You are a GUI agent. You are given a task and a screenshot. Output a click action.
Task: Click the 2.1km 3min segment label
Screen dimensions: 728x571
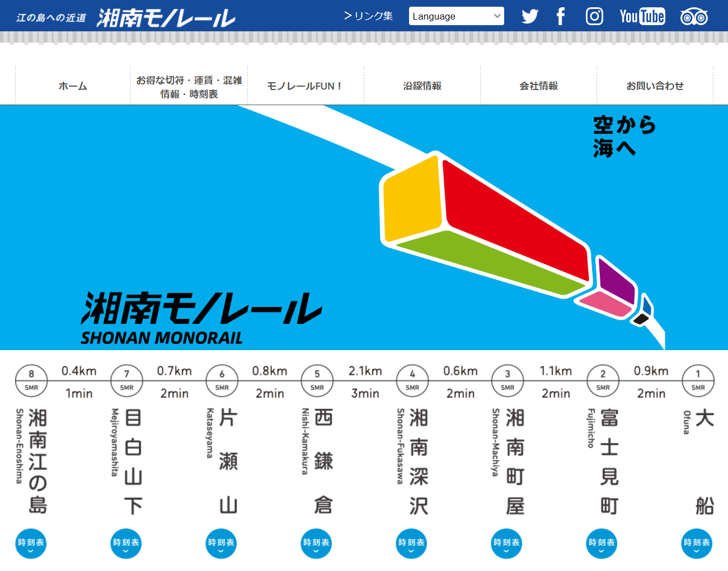click(365, 382)
